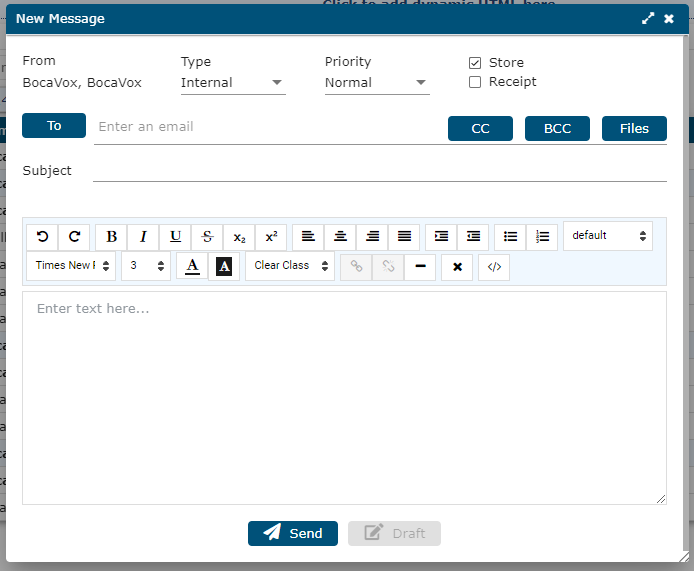Screen dimensions: 694x571
Task: Open the text background color picker
Action: point(224,266)
